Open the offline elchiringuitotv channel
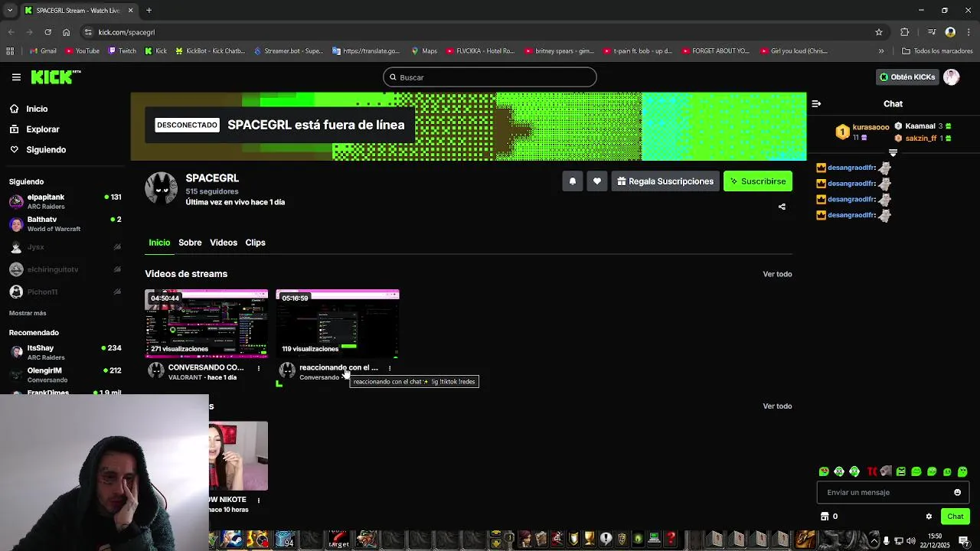This screenshot has height=551, width=980. (65, 269)
